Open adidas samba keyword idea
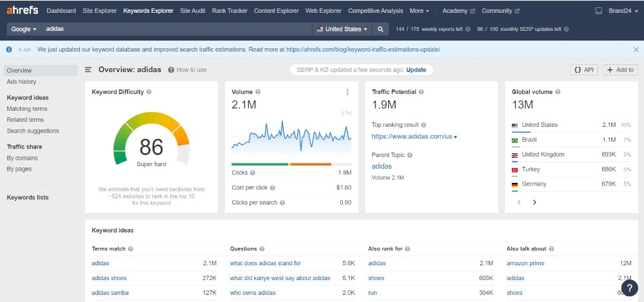This screenshot has width=644, height=302. click(x=110, y=292)
